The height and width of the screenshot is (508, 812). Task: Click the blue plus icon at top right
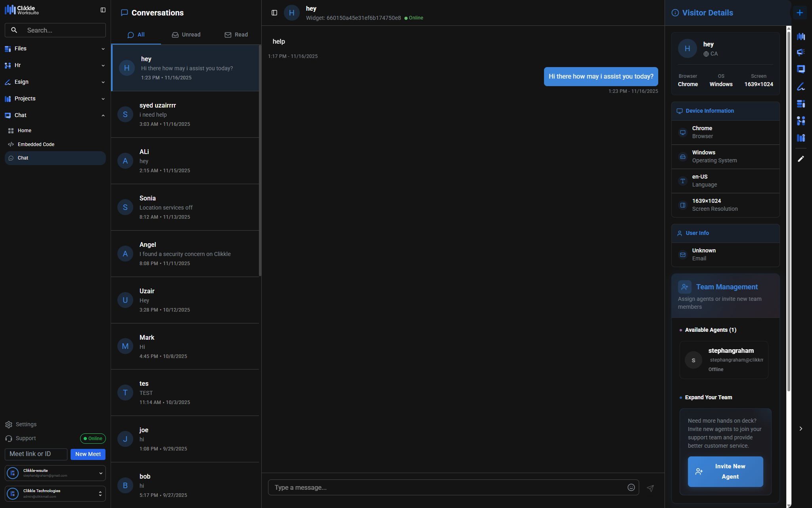[x=800, y=13]
